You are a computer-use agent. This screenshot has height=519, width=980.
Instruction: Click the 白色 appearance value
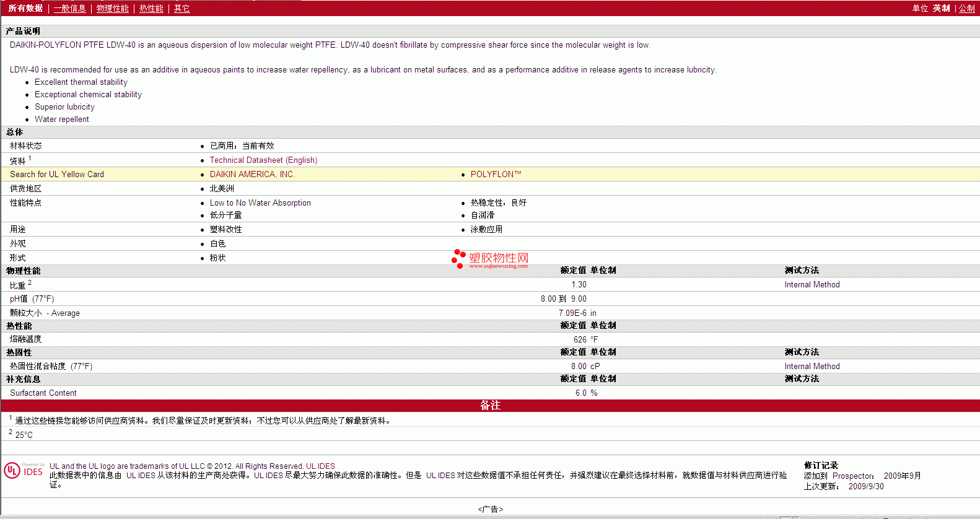217,243
